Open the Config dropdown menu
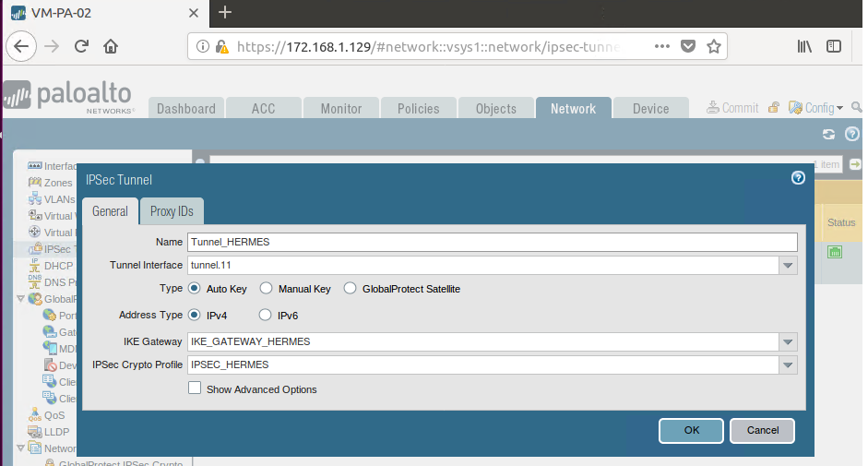 [x=816, y=107]
